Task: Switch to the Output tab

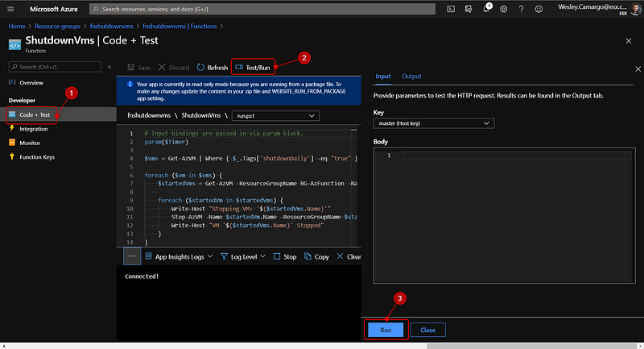Action: [411, 76]
